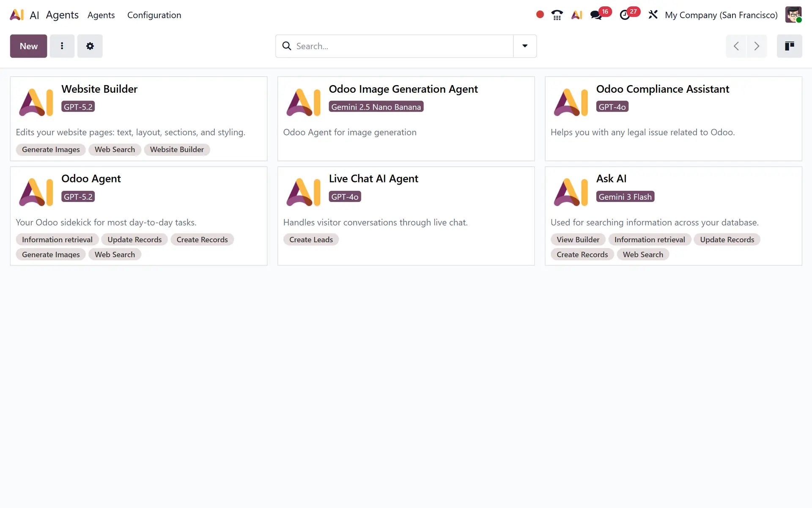The height and width of the screenshot is (508, 812).
Task: Click the Create Leads tag
Action: (x=311, y=240)
